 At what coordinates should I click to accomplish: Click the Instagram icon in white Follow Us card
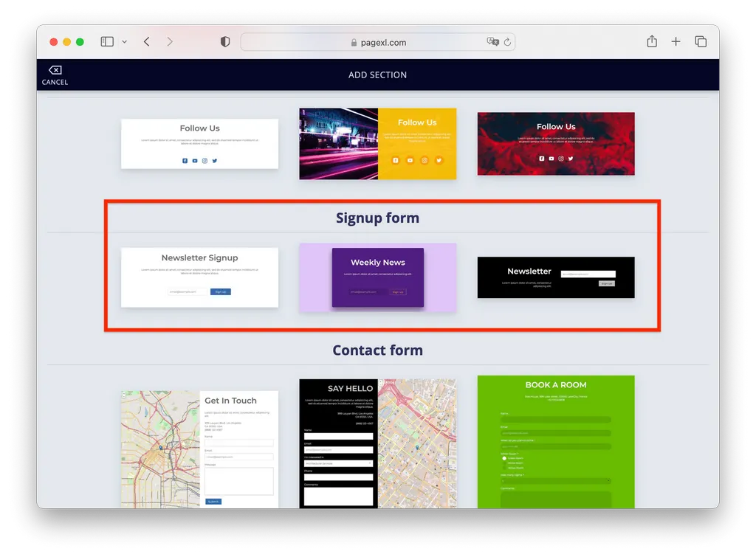coord(205,161)
